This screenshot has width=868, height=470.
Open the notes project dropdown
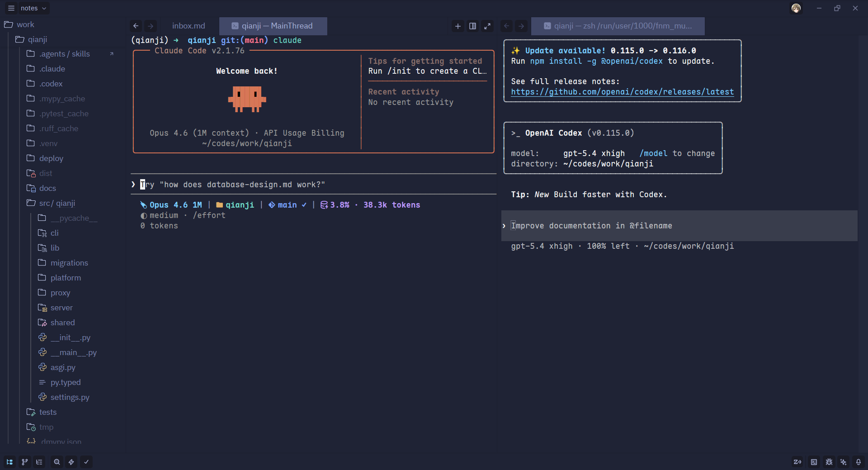(x=33, y=8)
